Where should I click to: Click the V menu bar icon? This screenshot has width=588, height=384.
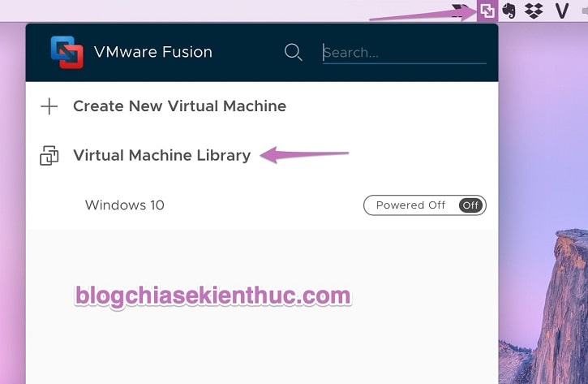(562, 11)
